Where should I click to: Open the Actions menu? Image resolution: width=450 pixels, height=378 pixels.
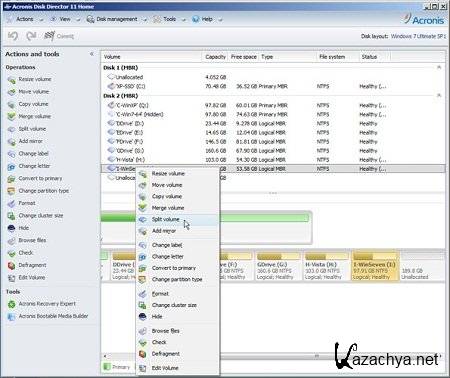[x=25, y=19]
